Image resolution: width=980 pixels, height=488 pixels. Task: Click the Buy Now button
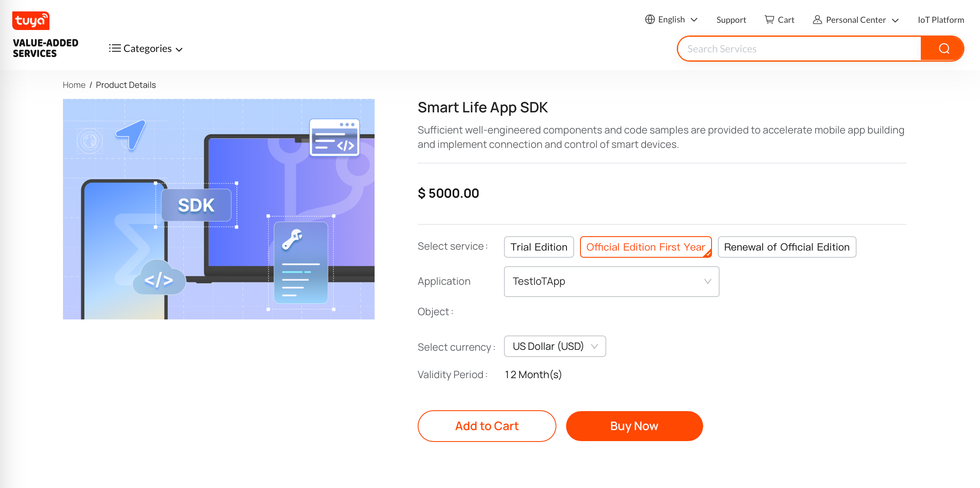click(634, 426)
